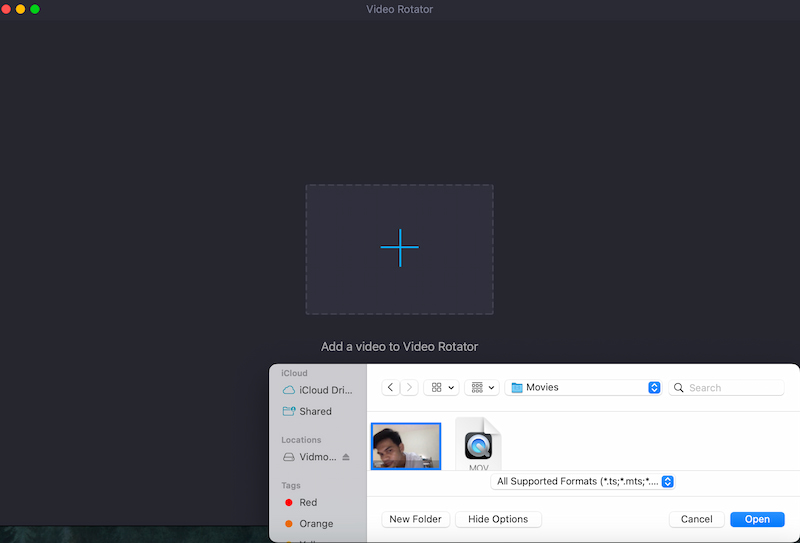Select the Red tag in sidebar
Viewport: 800px width, 543px height.
tap(308, 503)
